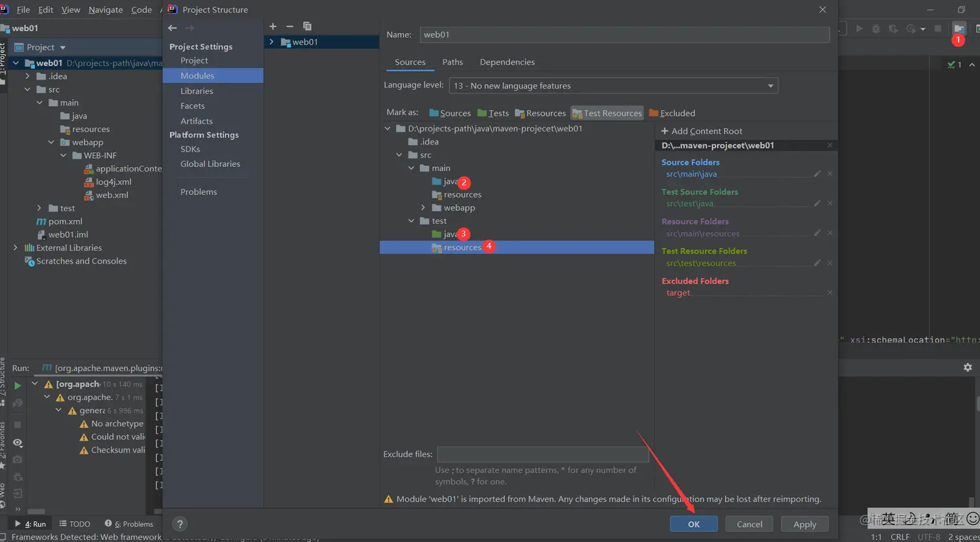Viewport: 980px width, 542px height.
Task: Open Project Structure from main toolbar icon
Action: 959,28
